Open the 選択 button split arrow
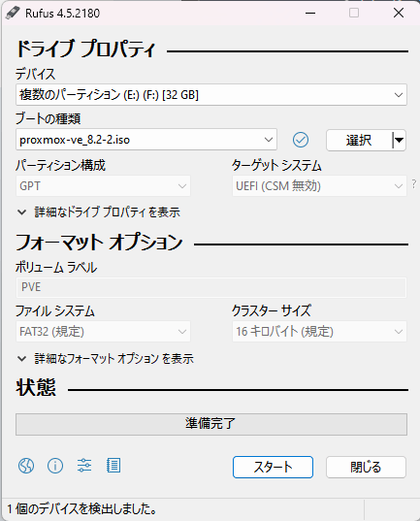Viewport: 420px width, 521px height. [x=399, y=140]
